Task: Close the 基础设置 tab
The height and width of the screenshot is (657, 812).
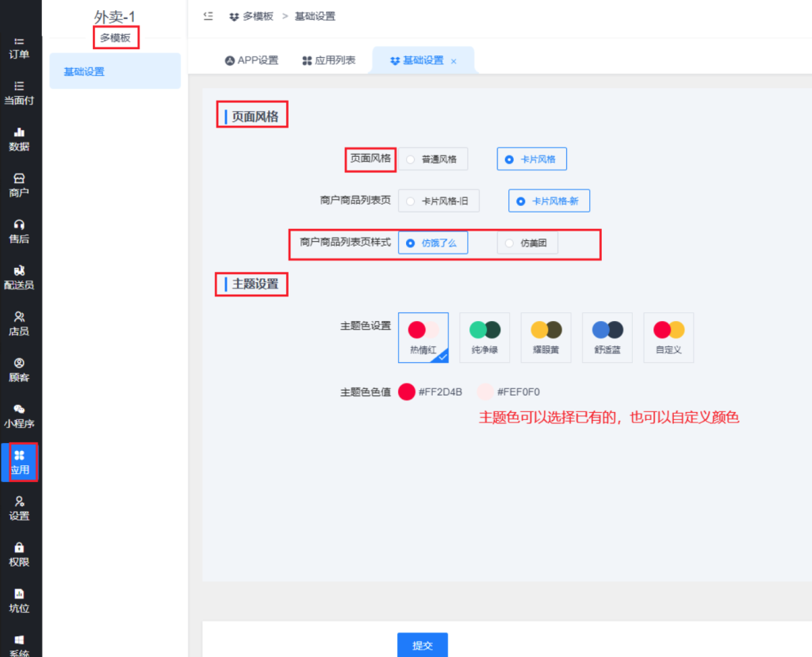Action: click(x=454, y=61)
